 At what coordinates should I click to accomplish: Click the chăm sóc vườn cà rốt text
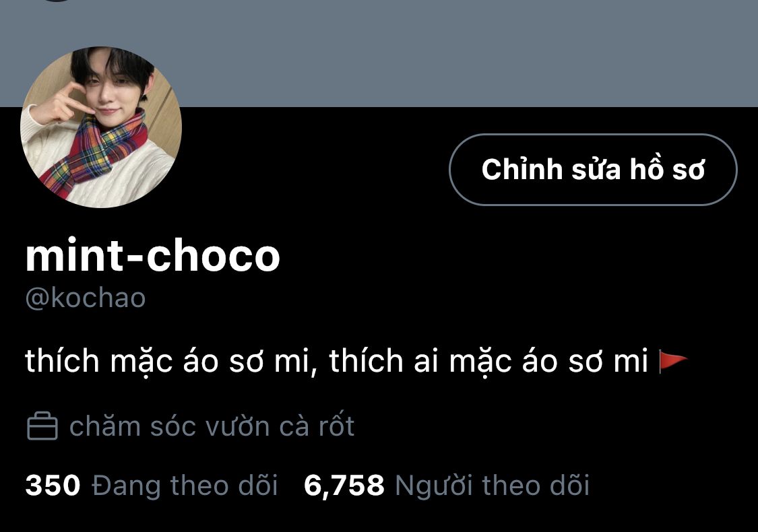coord(212,427)
